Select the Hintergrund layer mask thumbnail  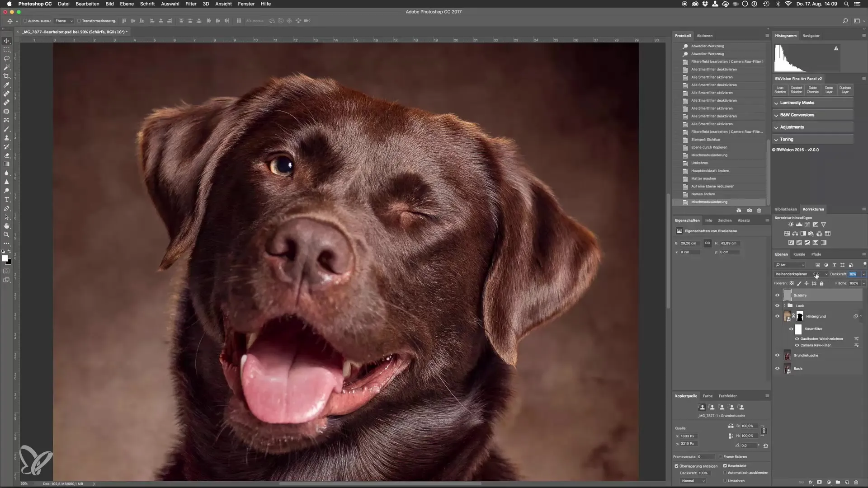[x=800, y=316]
